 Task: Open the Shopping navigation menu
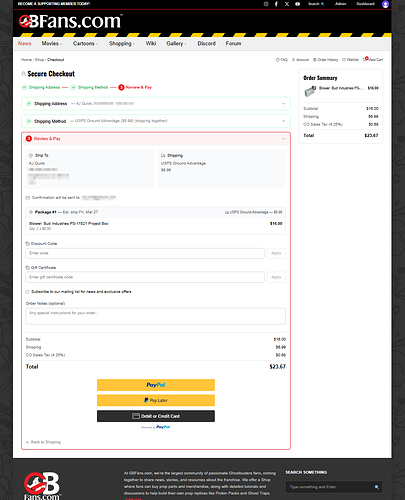click(x=122, y=43)
